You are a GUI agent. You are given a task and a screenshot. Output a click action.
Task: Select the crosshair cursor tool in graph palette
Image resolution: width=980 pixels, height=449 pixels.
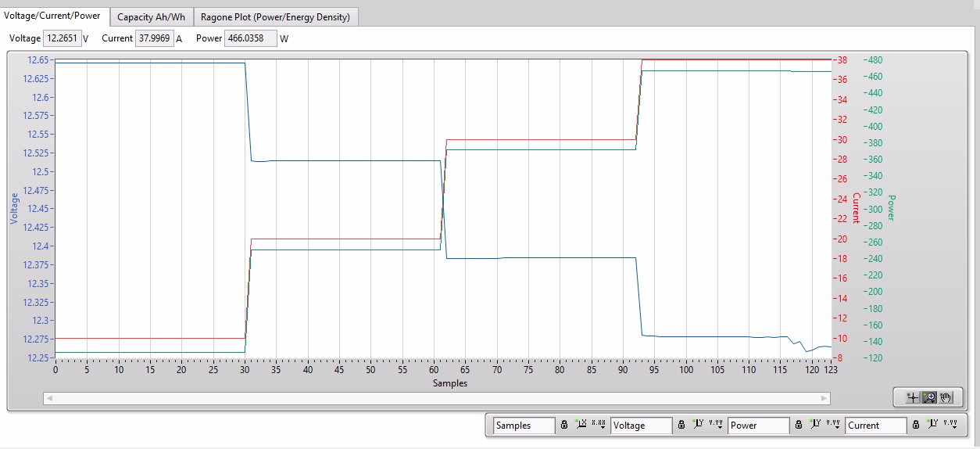[911, 397]
